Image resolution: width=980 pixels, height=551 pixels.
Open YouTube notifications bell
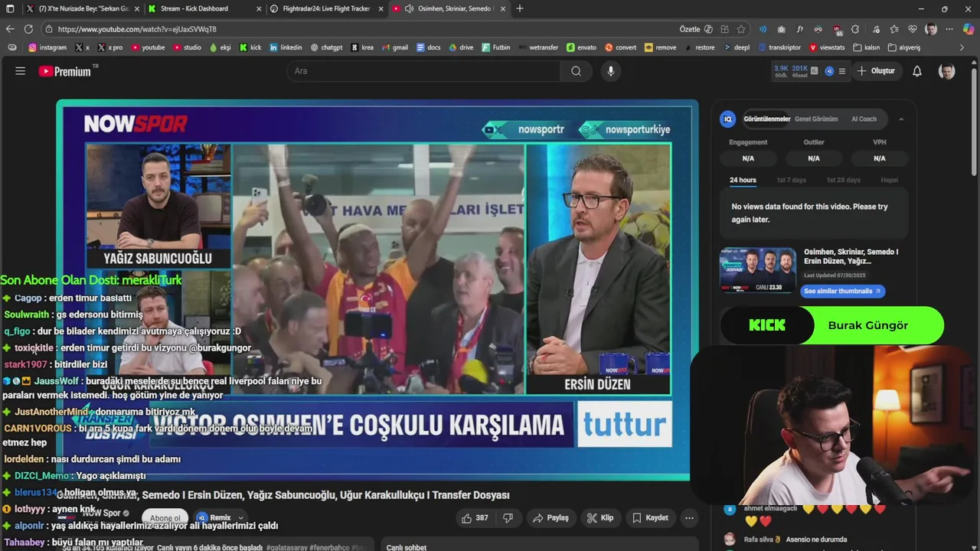coord(917,71)
